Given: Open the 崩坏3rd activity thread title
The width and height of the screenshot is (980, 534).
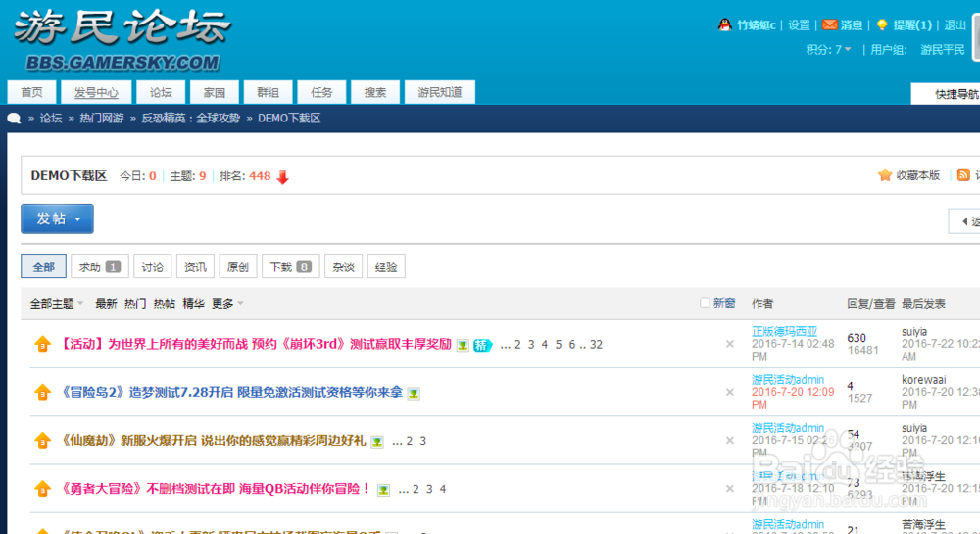Looking at the screenshot, I should (255, 344).
